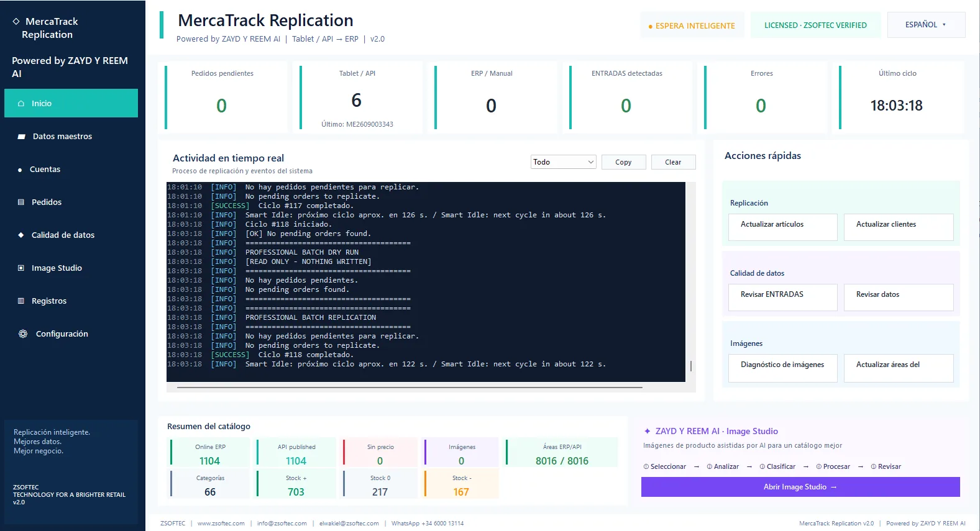This screenshot has width=980, height=531.
Task: Click elwakiel@zsoftec.com in footer
Action: pos(349,523)
